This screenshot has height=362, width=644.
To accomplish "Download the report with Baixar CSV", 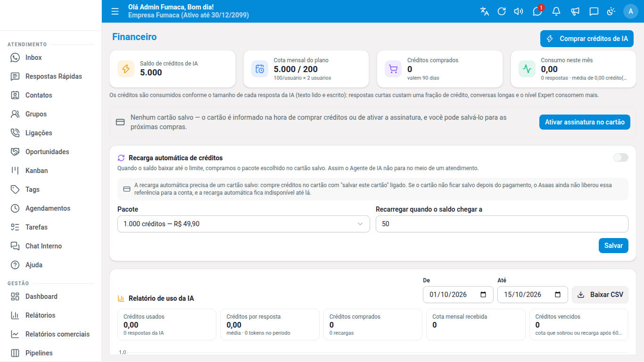I will (600, 295).
